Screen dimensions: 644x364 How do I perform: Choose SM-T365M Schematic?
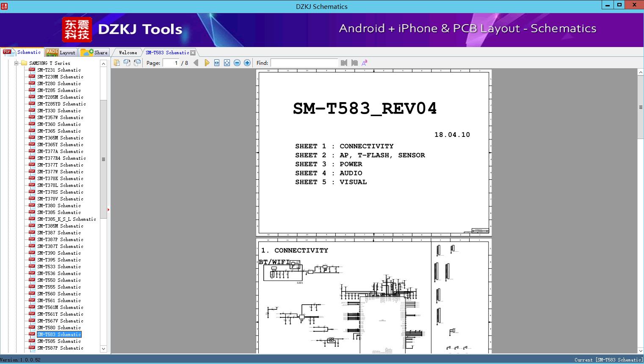[x=60, y=138]
